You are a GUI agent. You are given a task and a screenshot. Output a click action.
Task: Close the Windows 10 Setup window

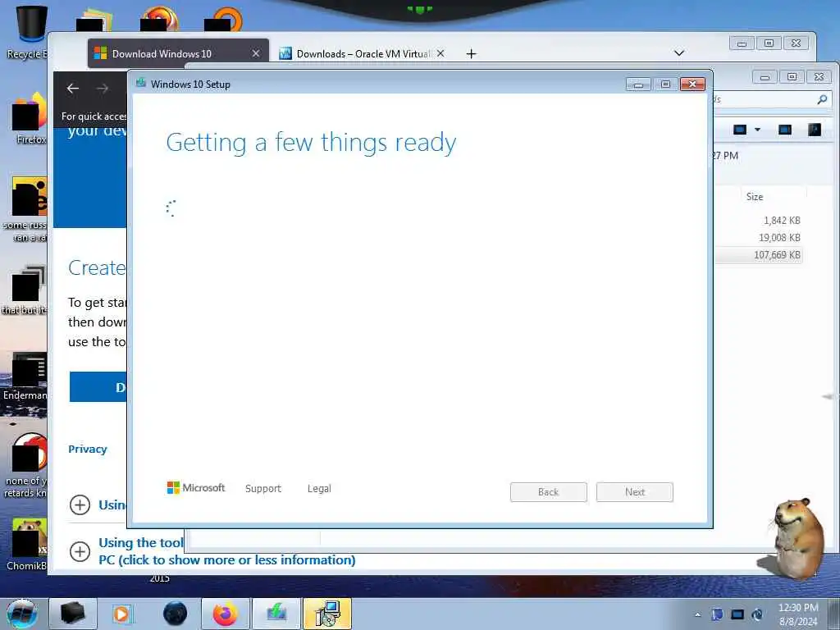click(692, 84)
